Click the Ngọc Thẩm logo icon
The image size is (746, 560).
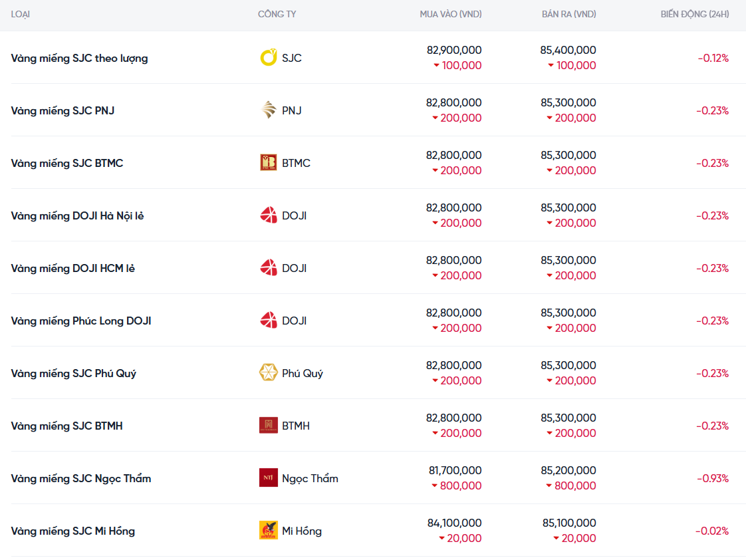pos(268,478)
